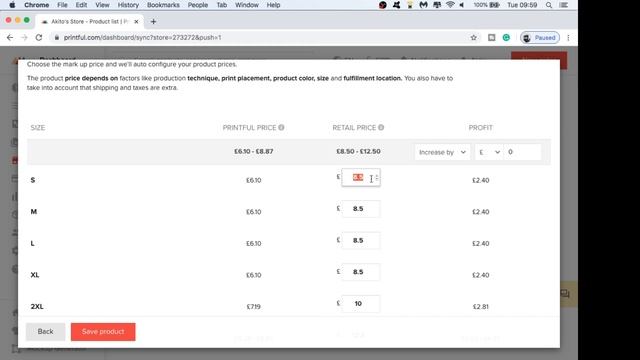Click retail price field for size XL
The height and width of the screenshot is (360, 640).
tap(360, 272)
